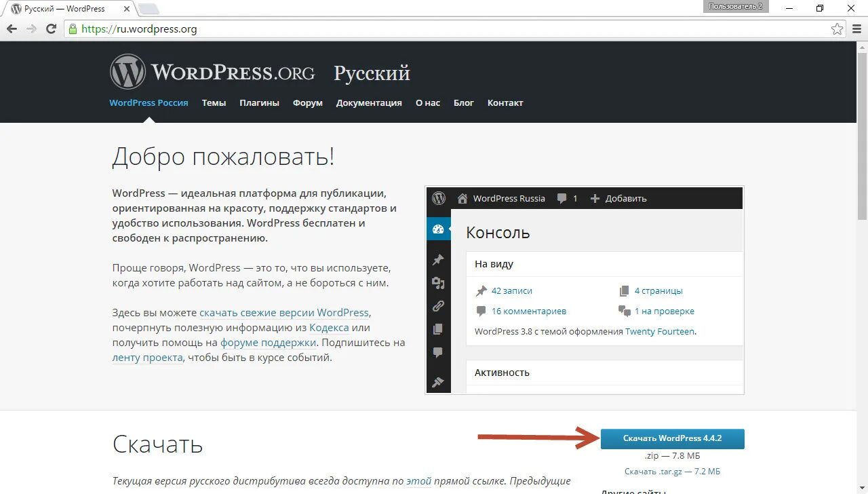The image size is (868, 494).
Task: Open a new browser tab
Action: pyautogui.click(x=149, y=9)
